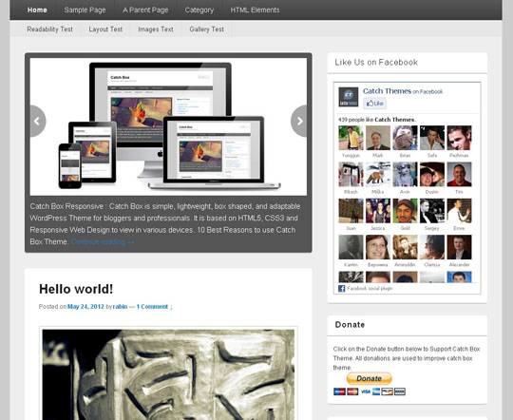Click the responsive devices slider image
Image resolution: width=513 pixels, height=420 pixels.
coord(168,126)
